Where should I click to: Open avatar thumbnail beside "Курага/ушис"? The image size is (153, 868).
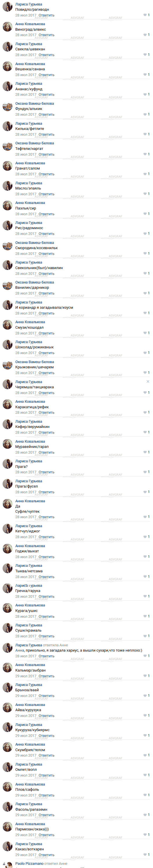click(x=8, y=609)
